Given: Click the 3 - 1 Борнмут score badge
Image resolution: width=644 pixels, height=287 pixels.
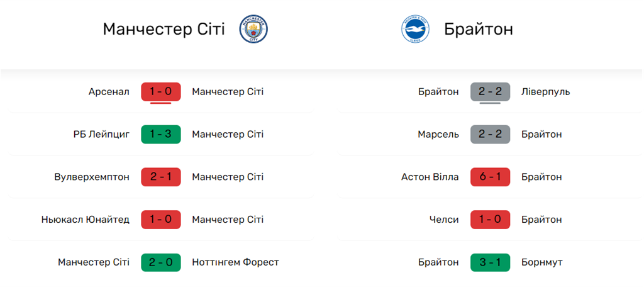Looking at the screenshot, I should pyautogui.click(x=490, y=262).
